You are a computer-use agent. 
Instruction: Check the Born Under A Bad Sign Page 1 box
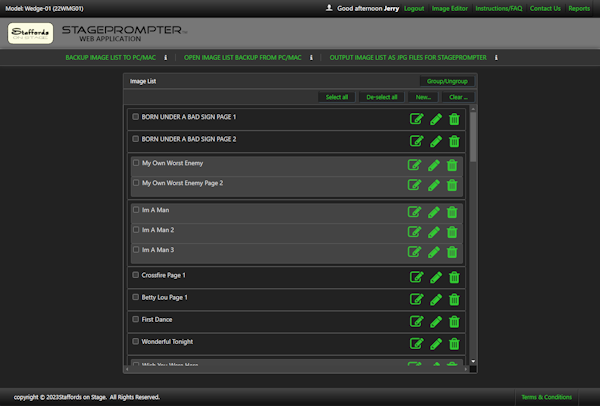pyautogui.click(x=135, y=116)
